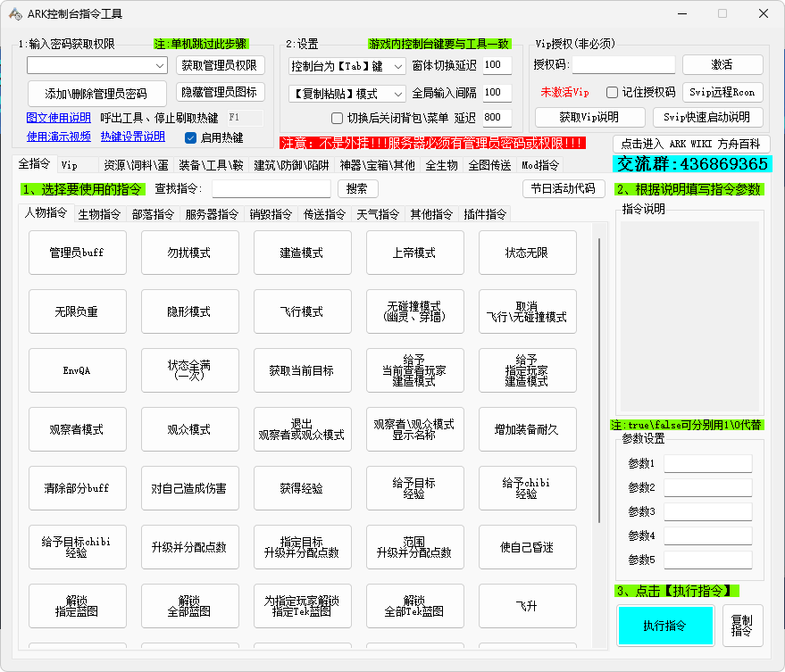Open the 使用演示视频 link
The height and width of the screenshot is (672, 785).
59,137
